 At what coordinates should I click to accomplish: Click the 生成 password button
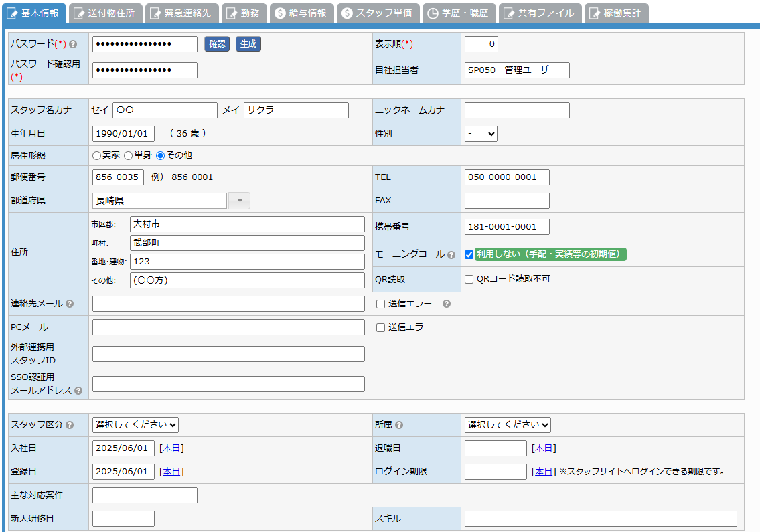coord(248,44)
